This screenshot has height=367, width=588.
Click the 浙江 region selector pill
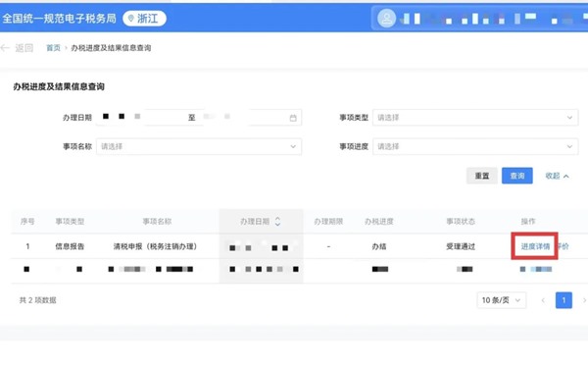[x=144, y=18]
